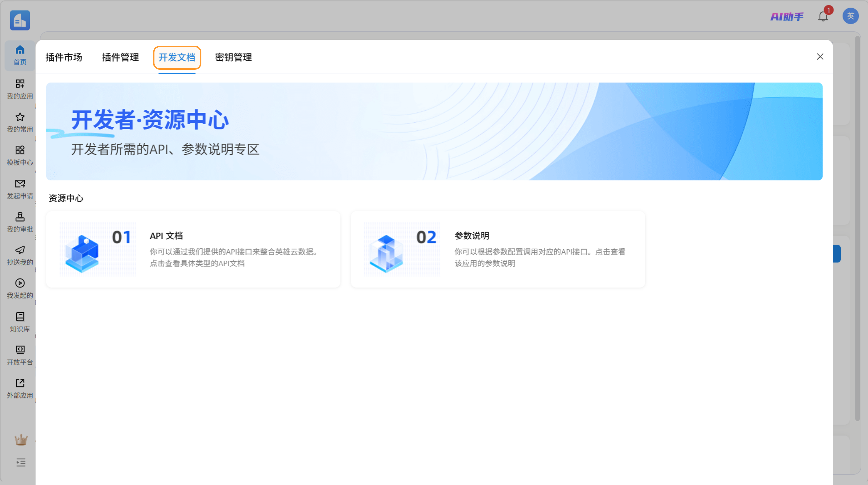
Task: Open 我的应用 in the sidebar
Action: 20,89
